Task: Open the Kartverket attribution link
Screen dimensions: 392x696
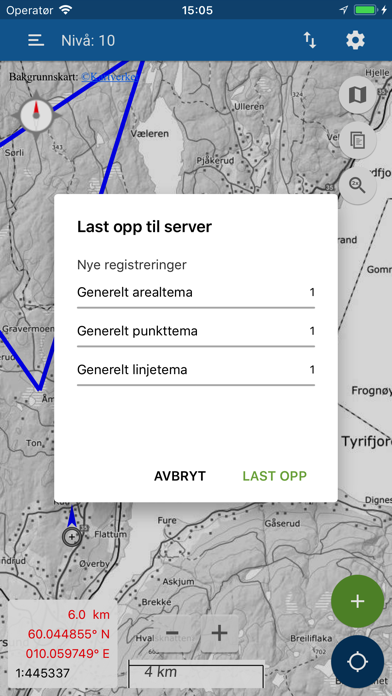Action: (x=110, y=77)
